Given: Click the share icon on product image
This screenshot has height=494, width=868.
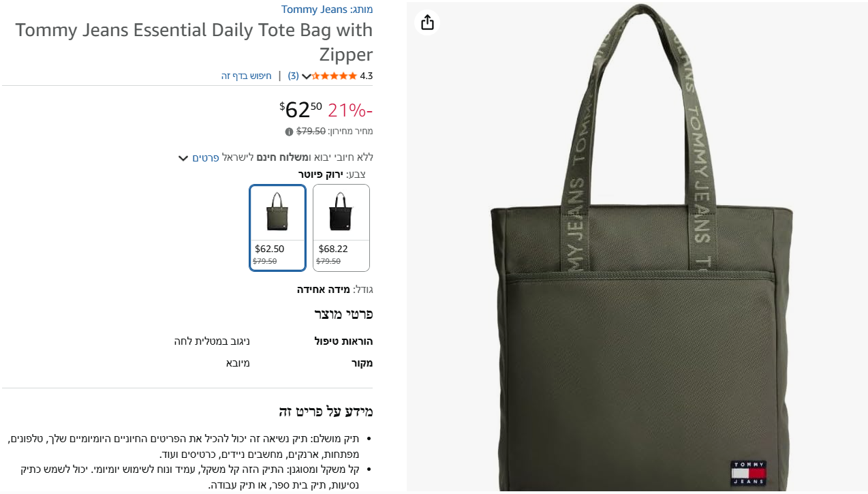Looking at the screenshot, I should point(427,22).
